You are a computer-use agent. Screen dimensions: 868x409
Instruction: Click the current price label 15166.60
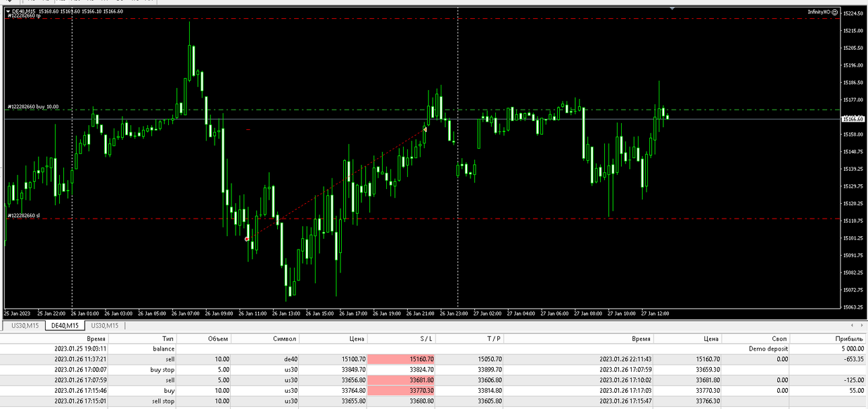(853, 119)
